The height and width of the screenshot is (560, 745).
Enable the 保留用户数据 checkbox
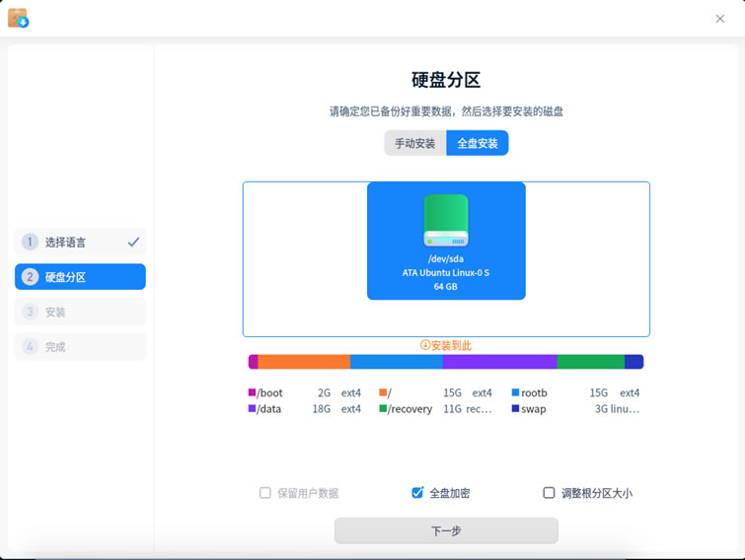pos(265,493)
